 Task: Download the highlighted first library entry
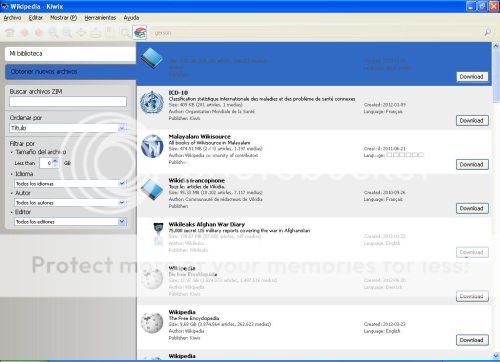coord(472,77)
